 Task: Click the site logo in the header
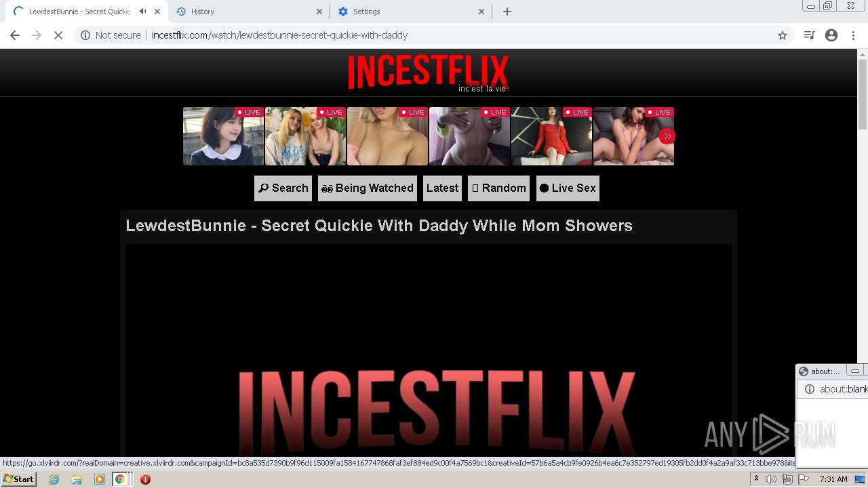[428, 72]
